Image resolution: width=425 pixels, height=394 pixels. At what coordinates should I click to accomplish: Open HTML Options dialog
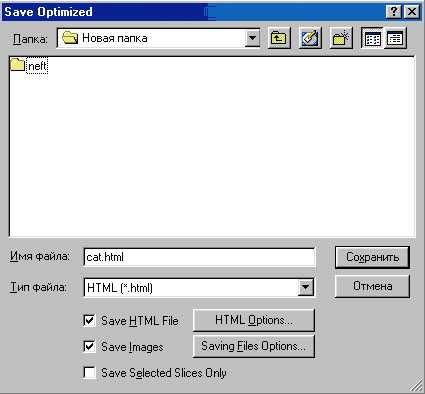point(254,320)
